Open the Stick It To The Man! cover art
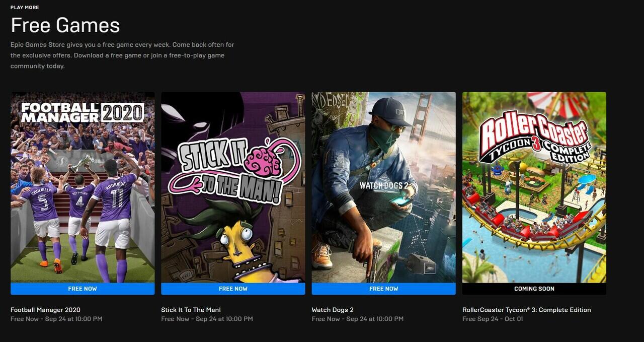 pos(233,187)
